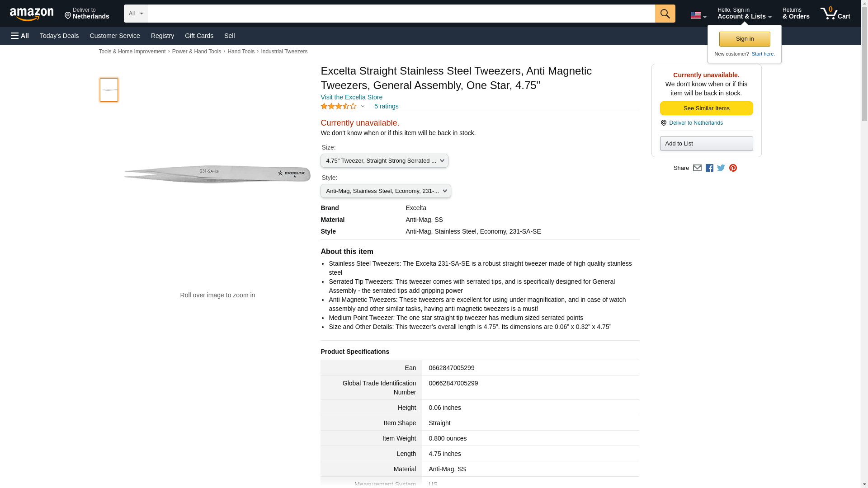Share product via email icon

tap(697, 168)
